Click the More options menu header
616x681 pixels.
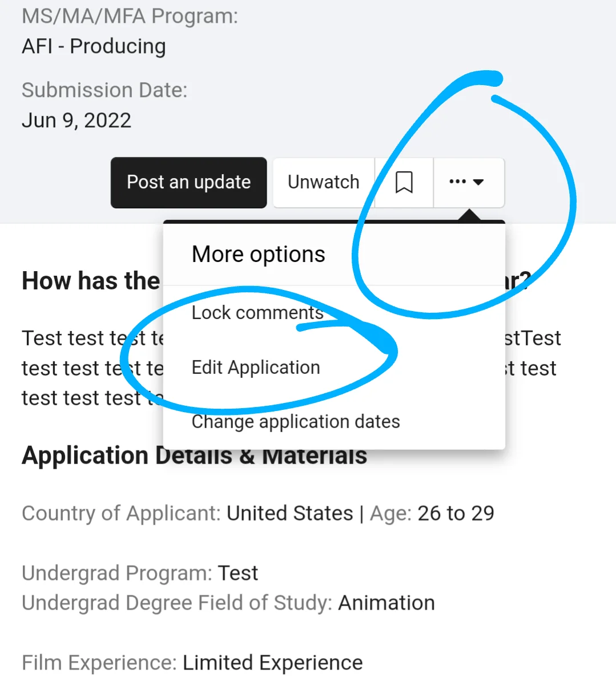(259, 254)
